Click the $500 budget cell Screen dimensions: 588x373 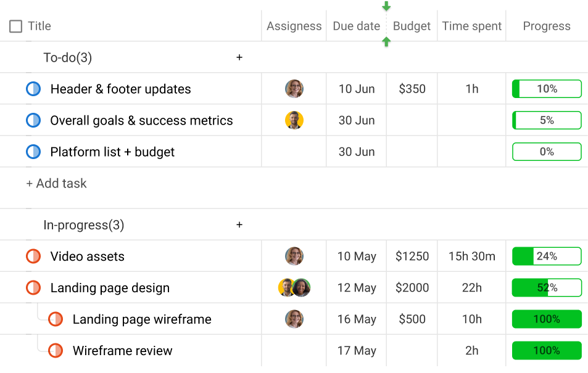click(412, 319)
